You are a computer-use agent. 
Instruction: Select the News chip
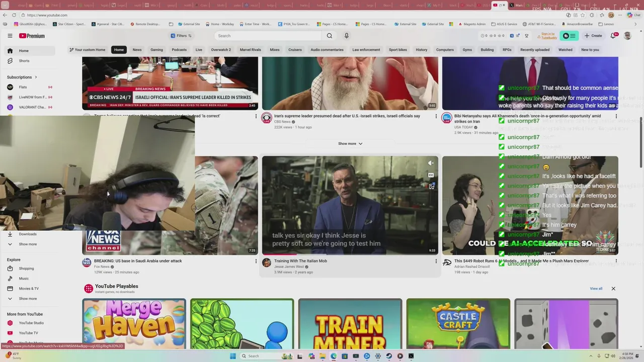137,50
